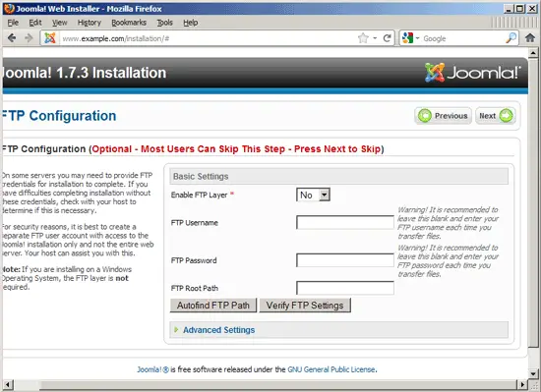The image size is (541, 392).
Task: Click the Firefox icon in title bar
Action: click(x=9, y=8)
